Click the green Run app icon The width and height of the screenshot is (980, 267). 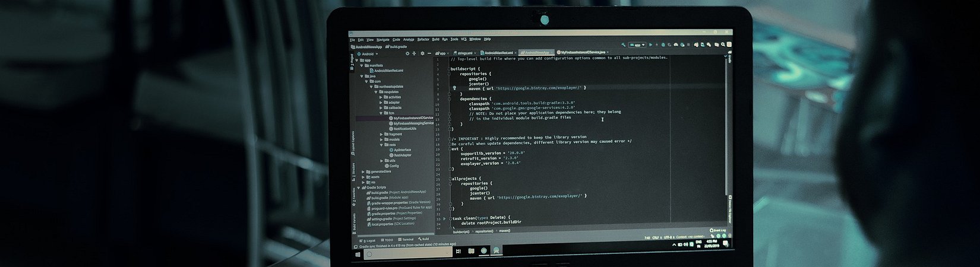click(x=650, y=44)
